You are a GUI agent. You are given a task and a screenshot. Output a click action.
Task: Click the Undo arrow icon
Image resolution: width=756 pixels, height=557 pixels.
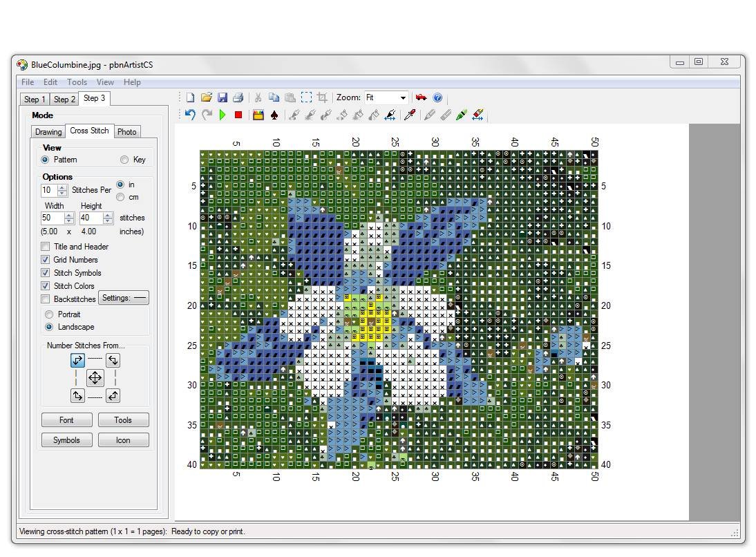(189, 114)
